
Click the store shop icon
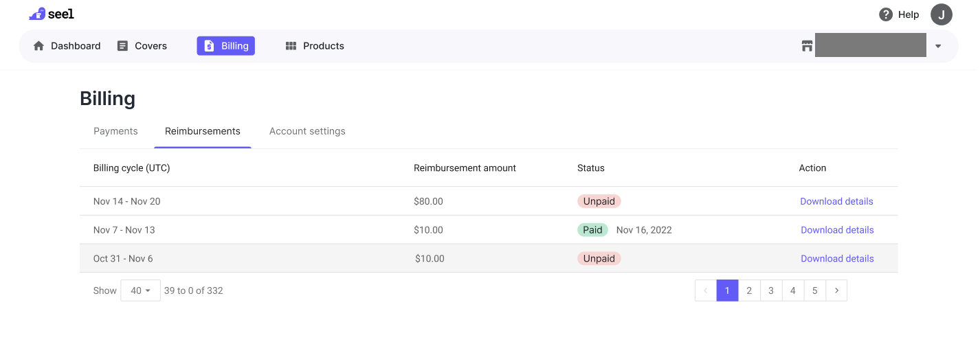807,46
